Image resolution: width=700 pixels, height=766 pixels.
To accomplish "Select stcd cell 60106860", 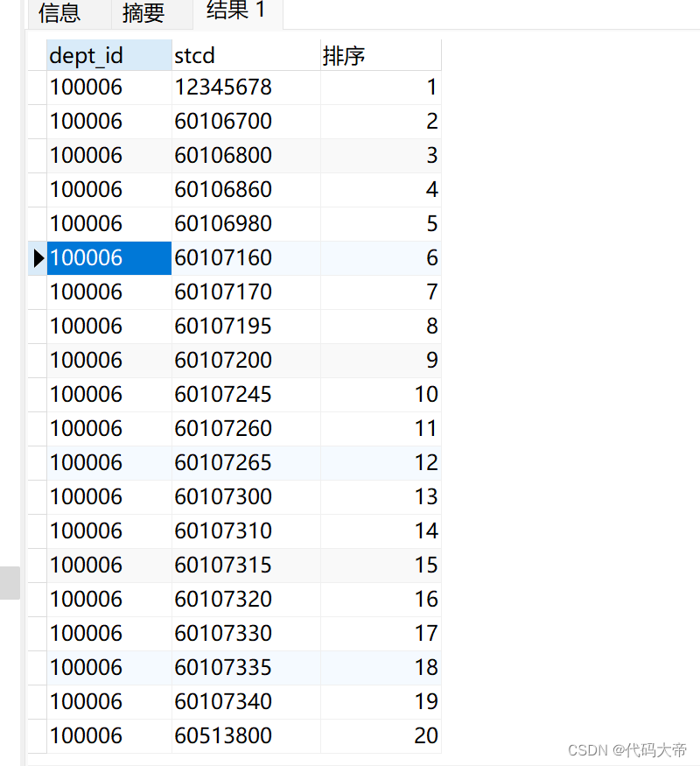I will pos(246,190).
